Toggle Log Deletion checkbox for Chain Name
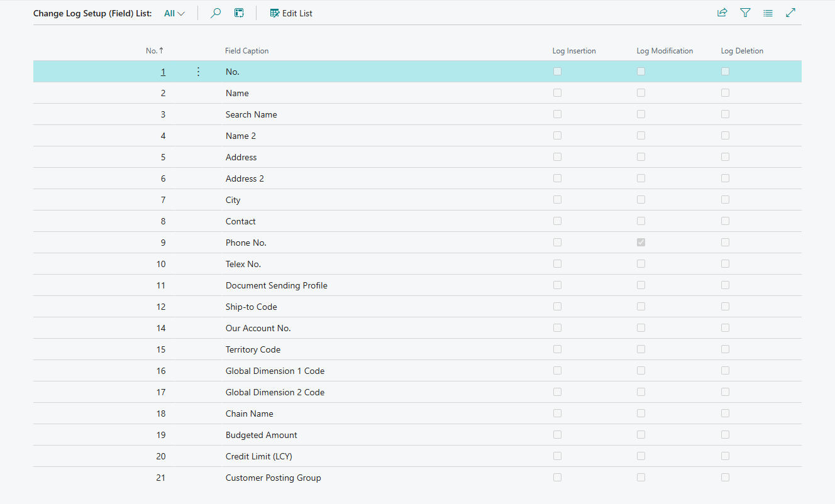This screenshot has width=835, height=504. click(725, 414)
